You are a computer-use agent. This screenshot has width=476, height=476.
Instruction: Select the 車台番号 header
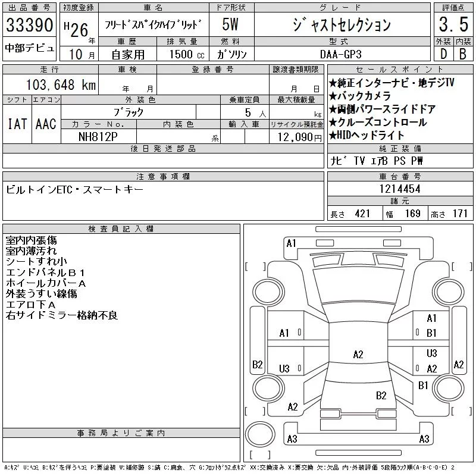coord(400,176)
